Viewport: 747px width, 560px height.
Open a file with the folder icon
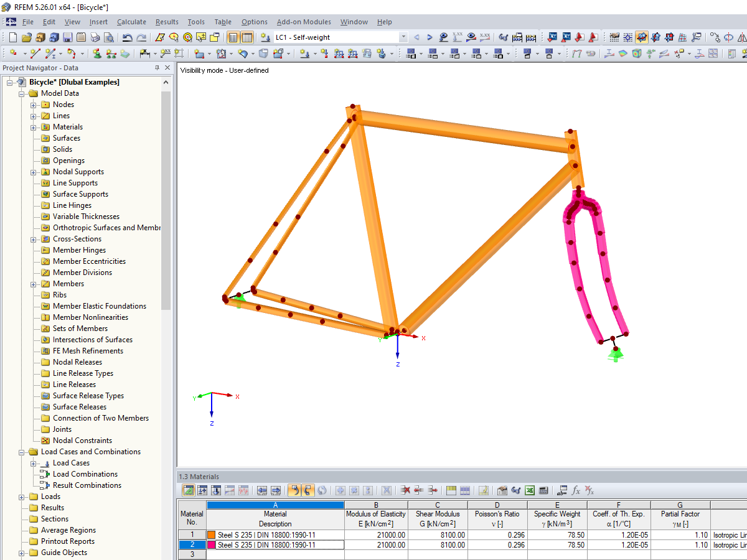[x=27, y=37]
